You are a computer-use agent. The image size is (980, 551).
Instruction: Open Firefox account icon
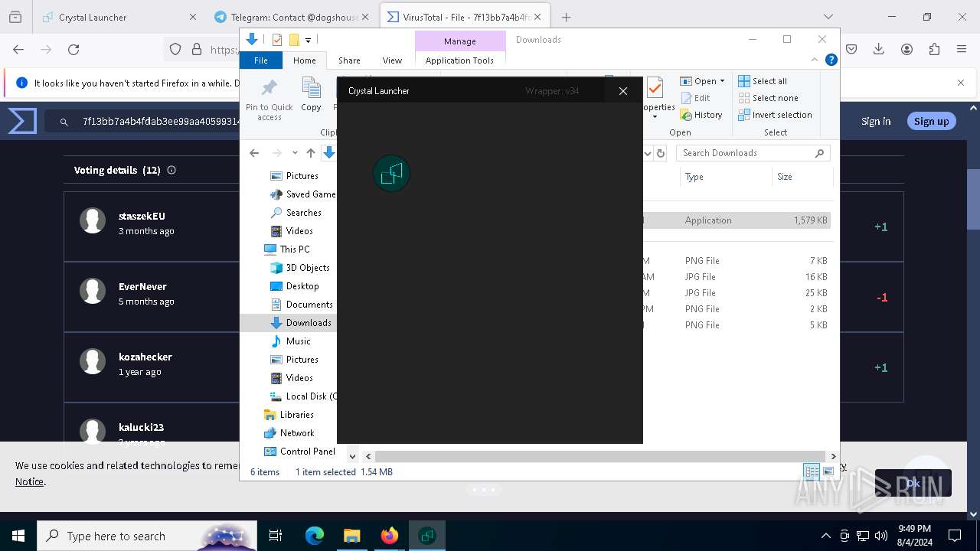pos(906,50)
